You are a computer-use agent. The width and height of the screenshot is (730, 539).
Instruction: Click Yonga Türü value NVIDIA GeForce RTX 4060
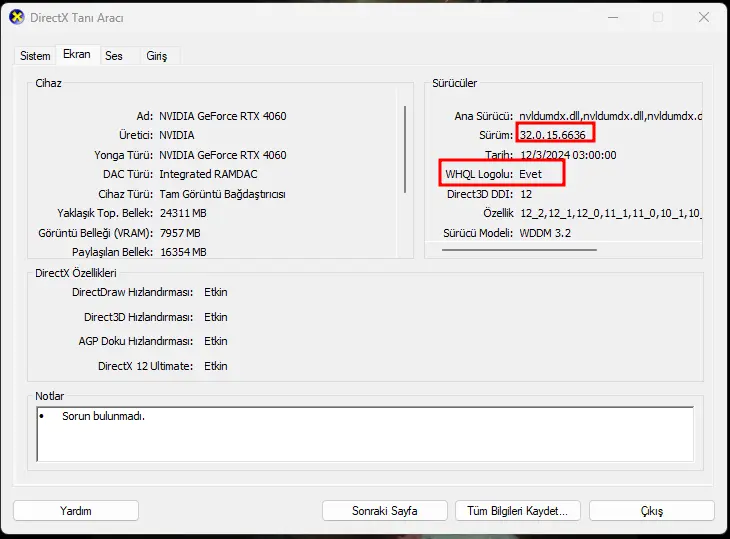(223, 155)
